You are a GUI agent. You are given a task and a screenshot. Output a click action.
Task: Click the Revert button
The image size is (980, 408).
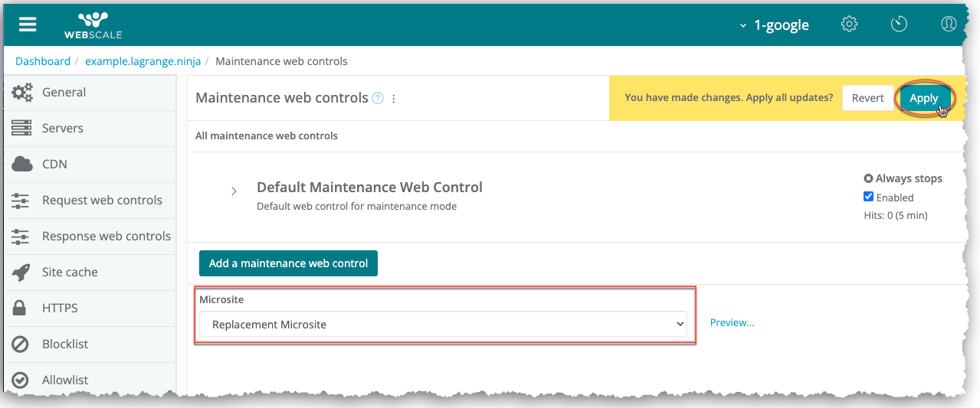pos(867,98)
